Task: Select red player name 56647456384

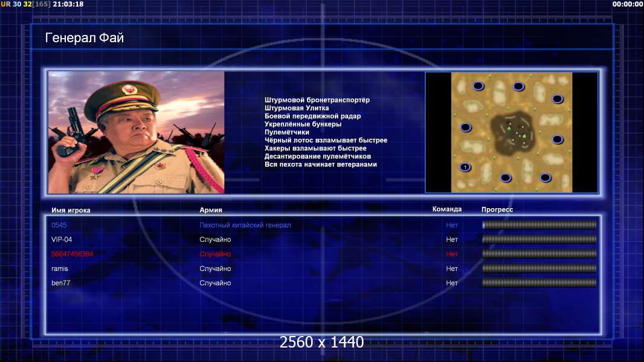Action: (x=72, y=254)
